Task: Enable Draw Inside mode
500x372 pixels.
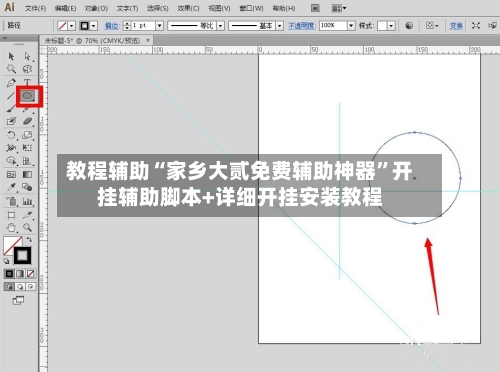Action: click(x=31, y=286)
